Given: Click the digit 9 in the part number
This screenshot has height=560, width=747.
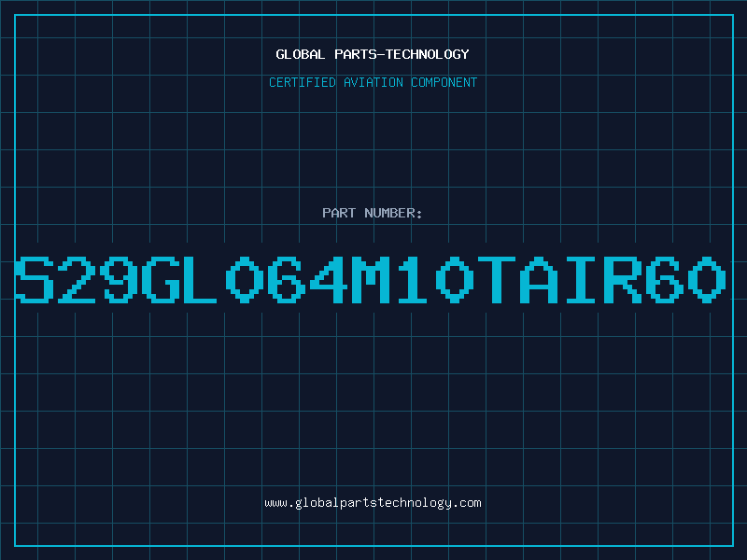Looking at the screenshot, I should pos(119,279).
